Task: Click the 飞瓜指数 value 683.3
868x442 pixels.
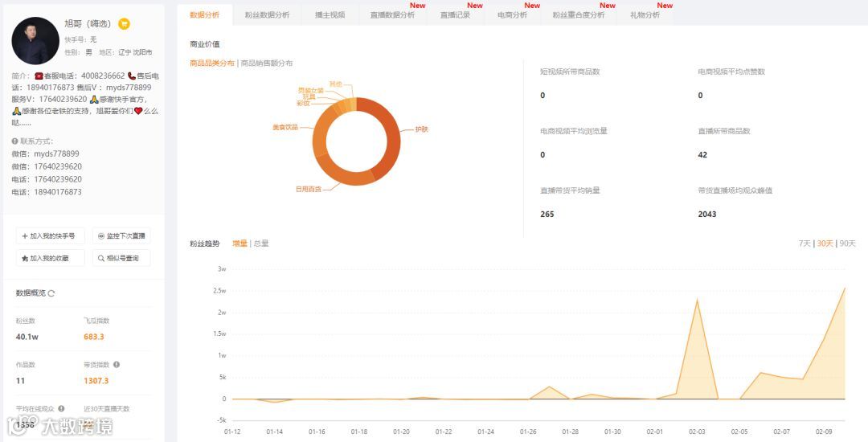Action: tap(94, 337)
